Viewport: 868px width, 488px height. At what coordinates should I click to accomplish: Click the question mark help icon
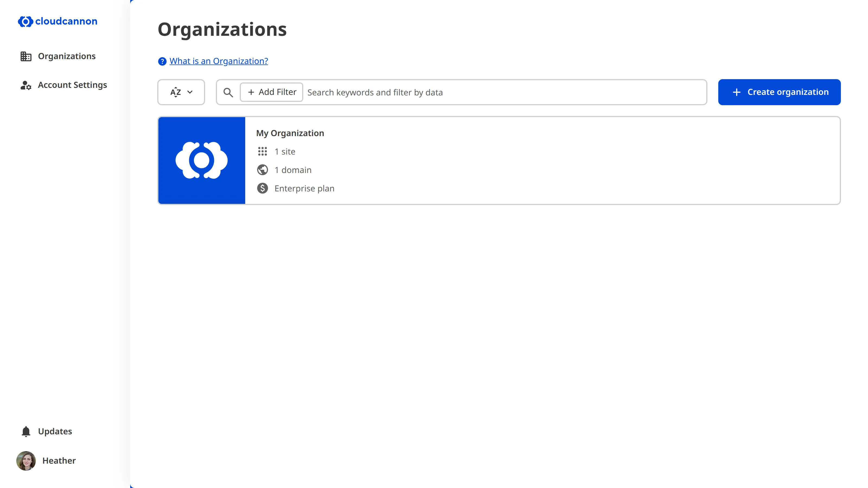point(162,61)
